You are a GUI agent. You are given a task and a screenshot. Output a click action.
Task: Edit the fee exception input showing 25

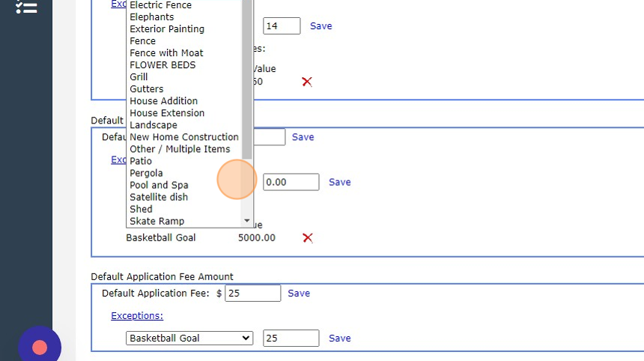tap(291, 338)
